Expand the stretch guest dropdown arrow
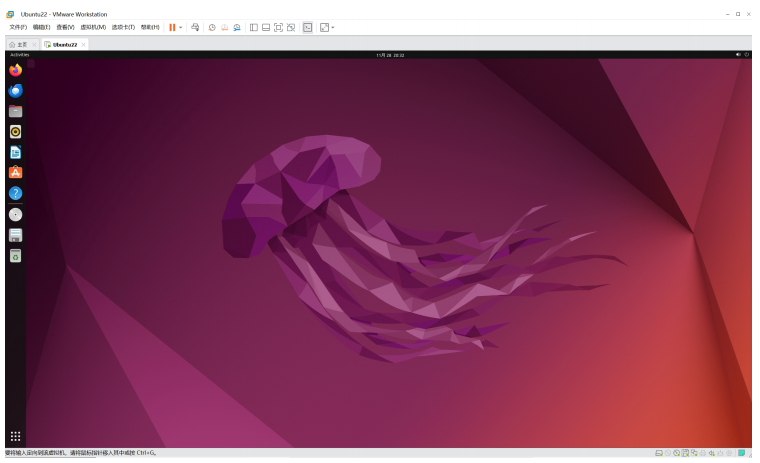This screenshot has height=463, width=760. point(332,28)
